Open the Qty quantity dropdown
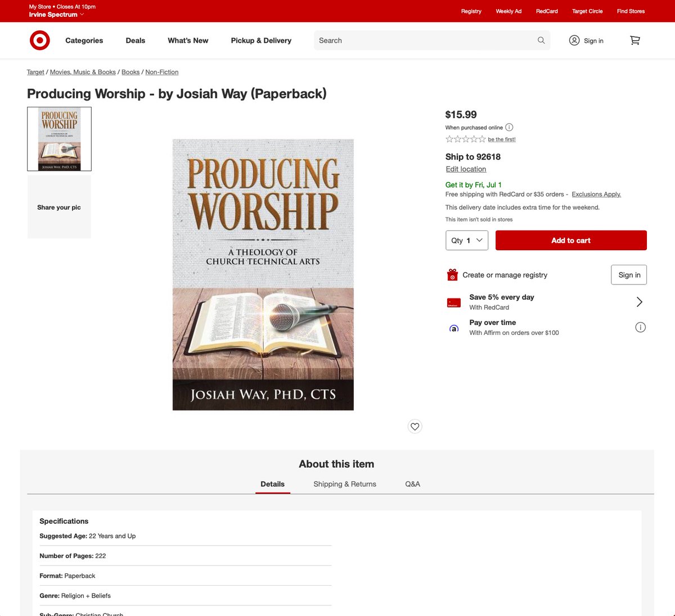The width and height of the screenshot is (675, 616). tap(467, 241)
